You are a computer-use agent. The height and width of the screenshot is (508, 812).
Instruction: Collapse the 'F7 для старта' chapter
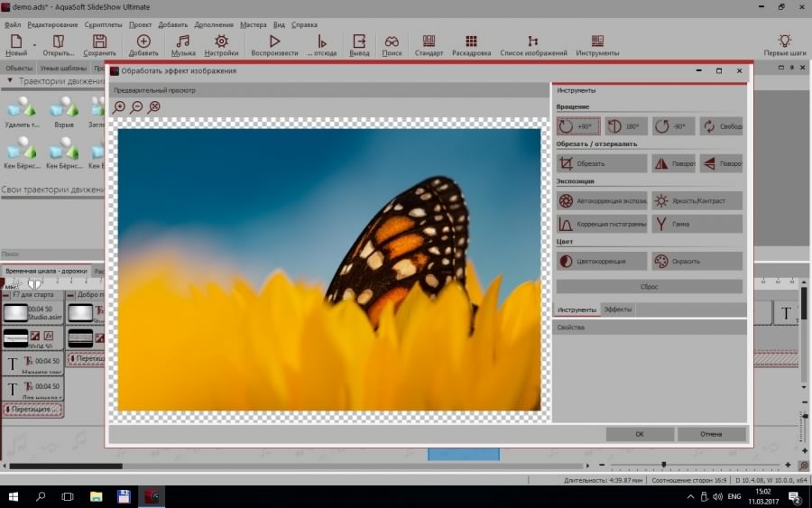[x=7, y=295]
